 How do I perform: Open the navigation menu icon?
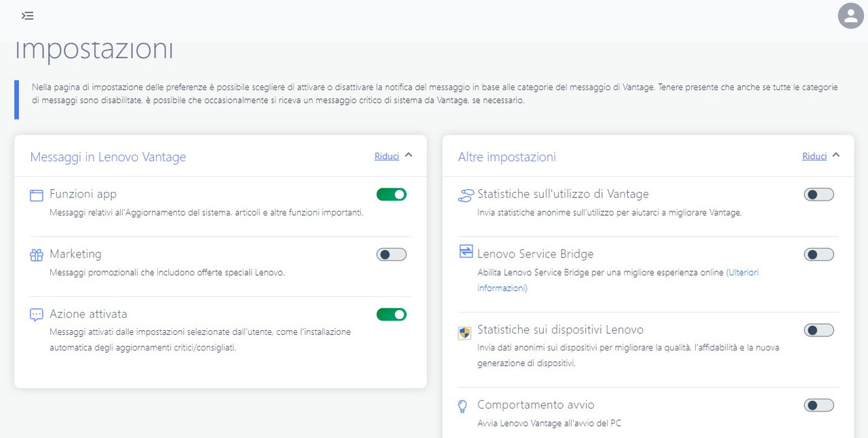27,16
